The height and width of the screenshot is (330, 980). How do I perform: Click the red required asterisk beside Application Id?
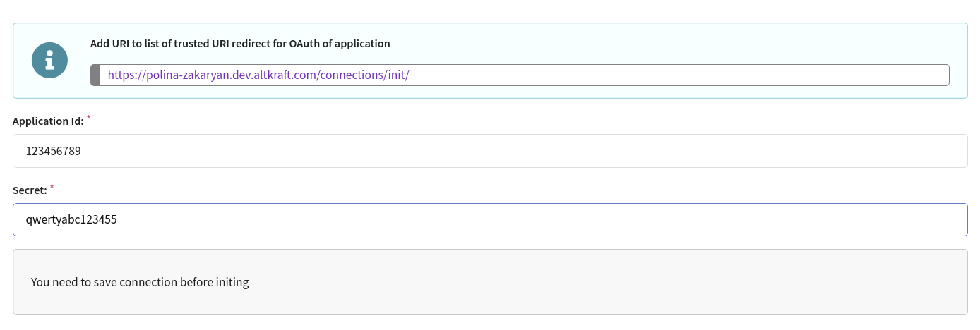(88, 118)
